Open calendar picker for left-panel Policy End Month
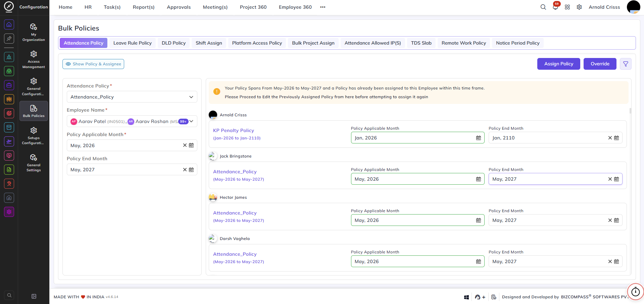 (x=191, y=170)
